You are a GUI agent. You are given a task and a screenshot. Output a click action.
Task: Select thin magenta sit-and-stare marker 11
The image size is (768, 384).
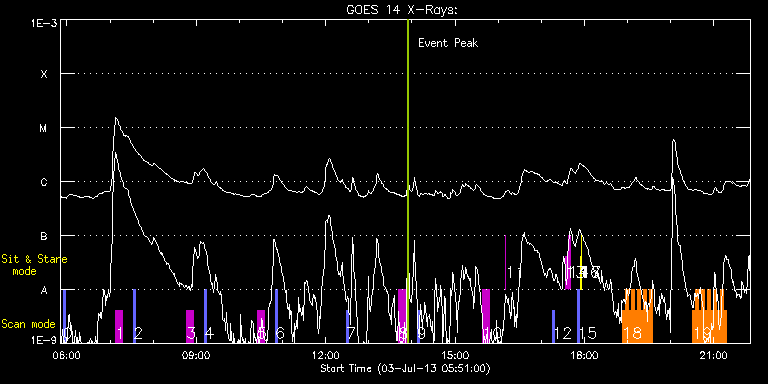click(x=505, y=263)
